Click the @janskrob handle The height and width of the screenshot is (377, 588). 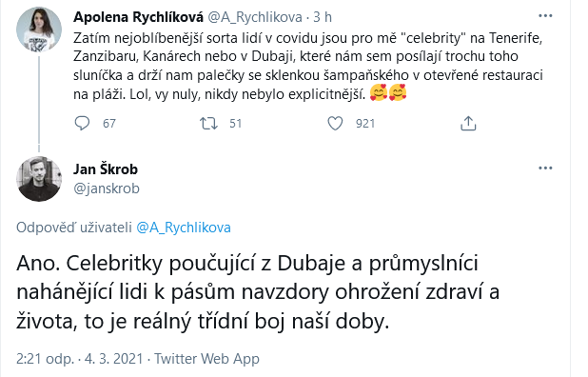click(x=107, y=188)
